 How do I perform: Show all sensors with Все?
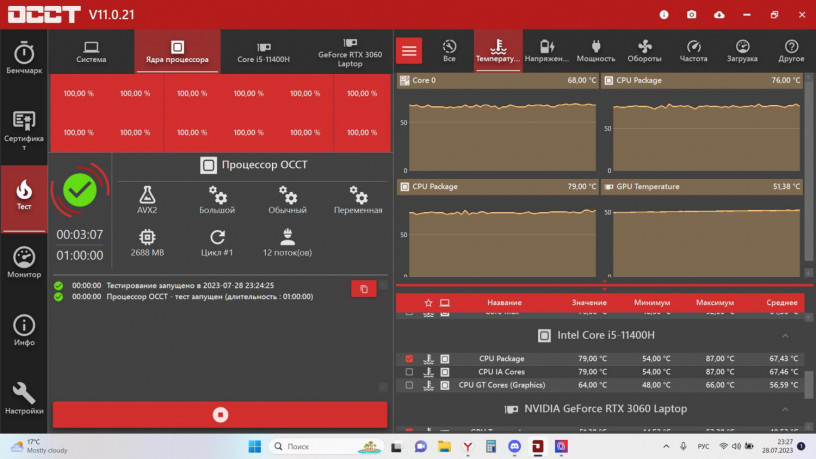(x=449, y=50)
